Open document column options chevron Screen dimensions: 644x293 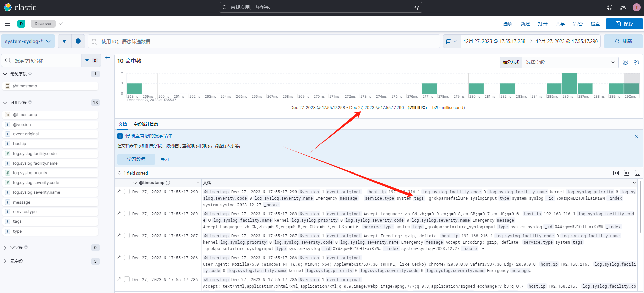634,183
